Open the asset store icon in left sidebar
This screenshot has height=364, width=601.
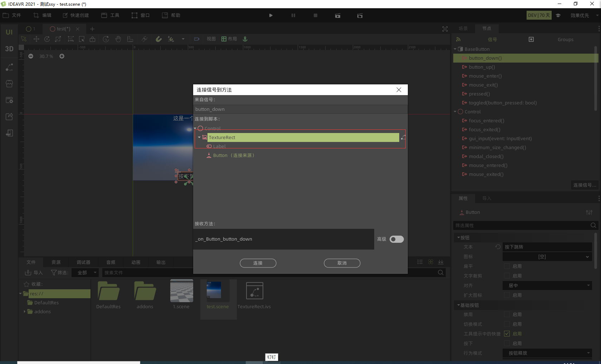coord(9,84)
